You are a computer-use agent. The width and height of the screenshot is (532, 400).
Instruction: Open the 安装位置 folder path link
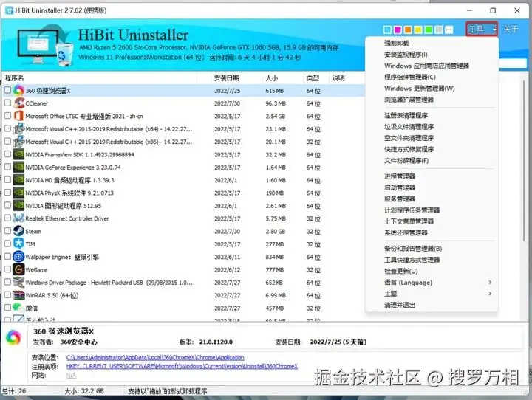click(155, 357)
